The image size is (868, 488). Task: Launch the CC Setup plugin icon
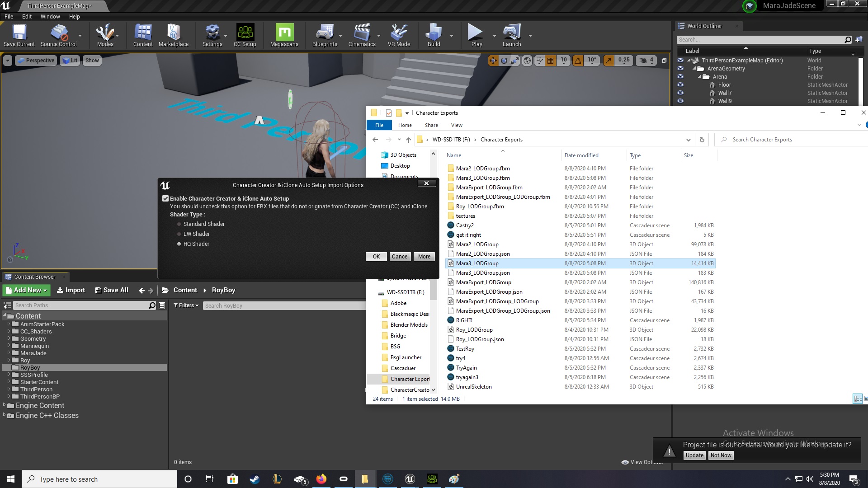tap(245, 35)
